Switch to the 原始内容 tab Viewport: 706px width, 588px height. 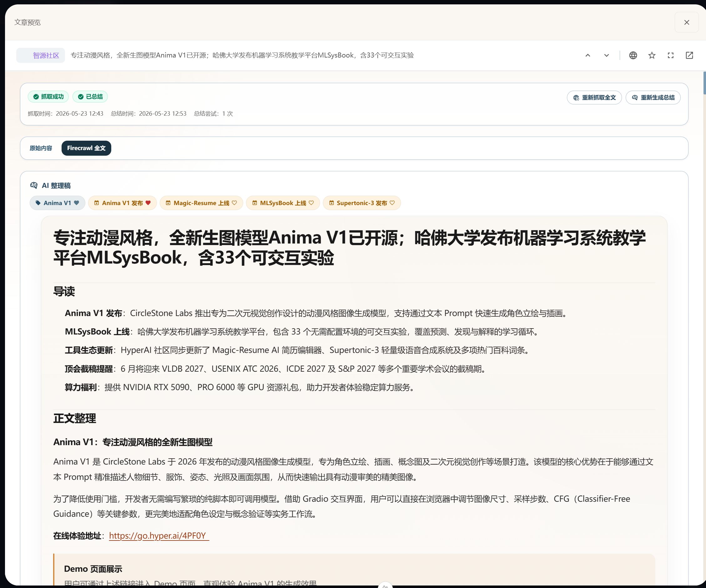click(41, 148)
